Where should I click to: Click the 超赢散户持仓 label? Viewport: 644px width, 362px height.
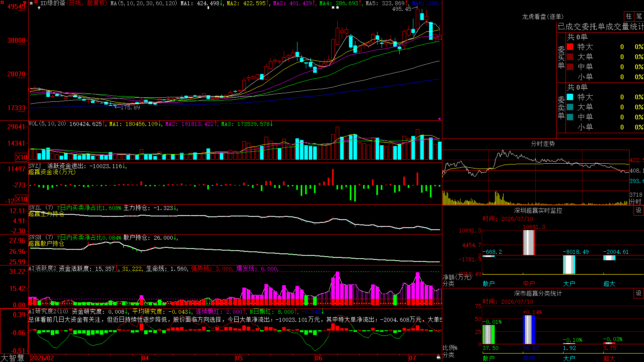pos(46,244)
